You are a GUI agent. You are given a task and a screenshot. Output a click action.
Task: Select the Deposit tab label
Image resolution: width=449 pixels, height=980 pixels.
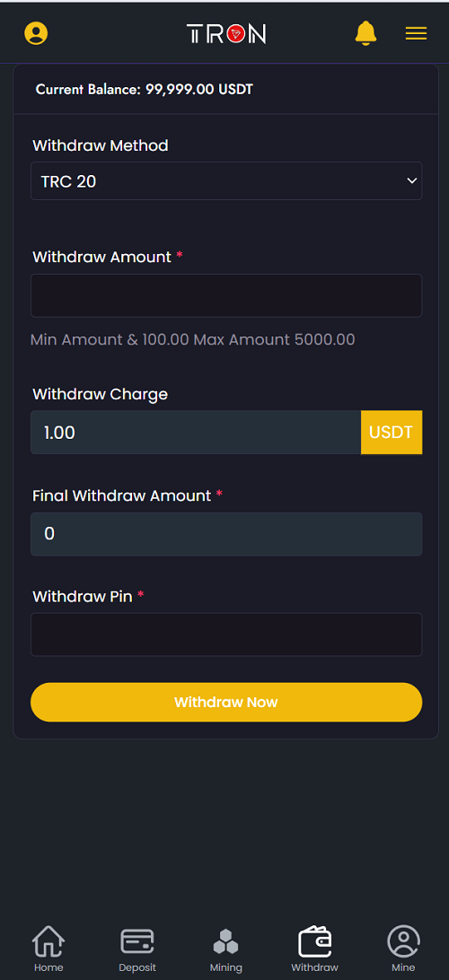pos(137,967)
